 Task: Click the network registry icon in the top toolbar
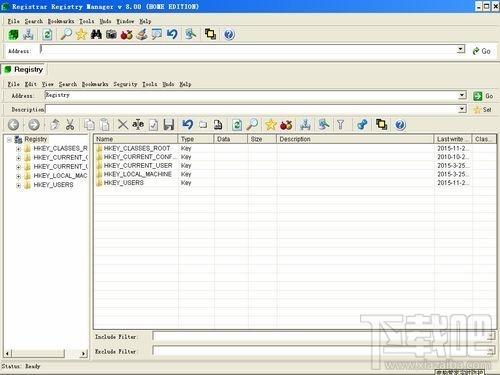(28, 34)
